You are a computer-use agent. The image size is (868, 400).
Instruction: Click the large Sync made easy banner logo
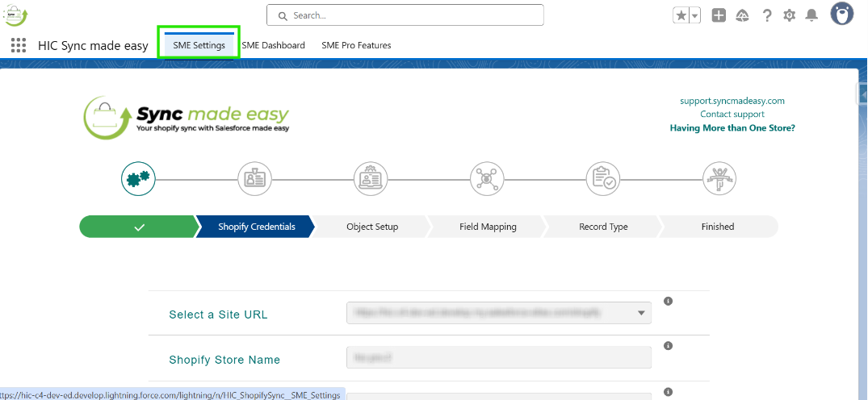pos(186,118)
